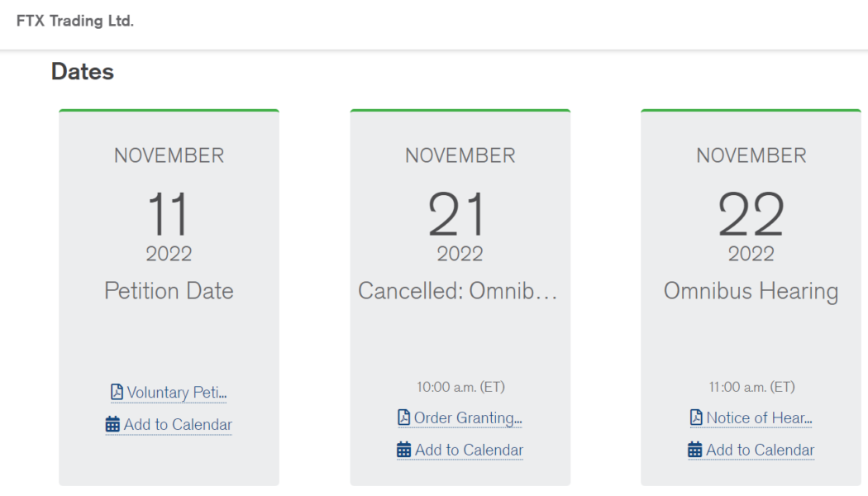Click the 10:00 a.m. (ET) time label
The height and width of the screenshot is (496, 868).
460,387
